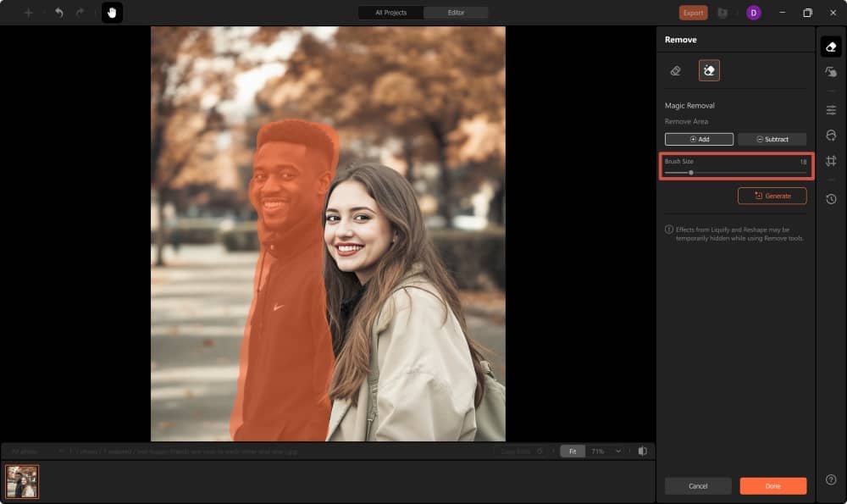Switch to Subtract remove-area mode
Screen dimensions: 847x504
772,139
